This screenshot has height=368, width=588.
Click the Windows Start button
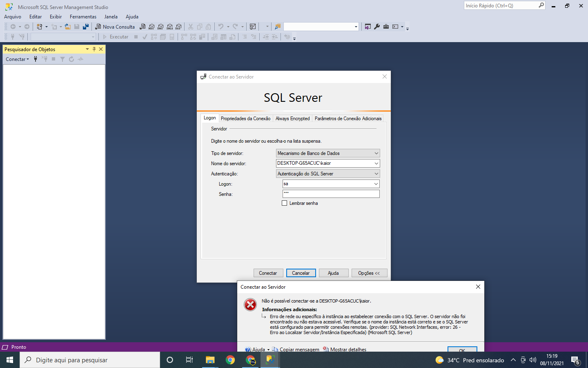(10, 360)
